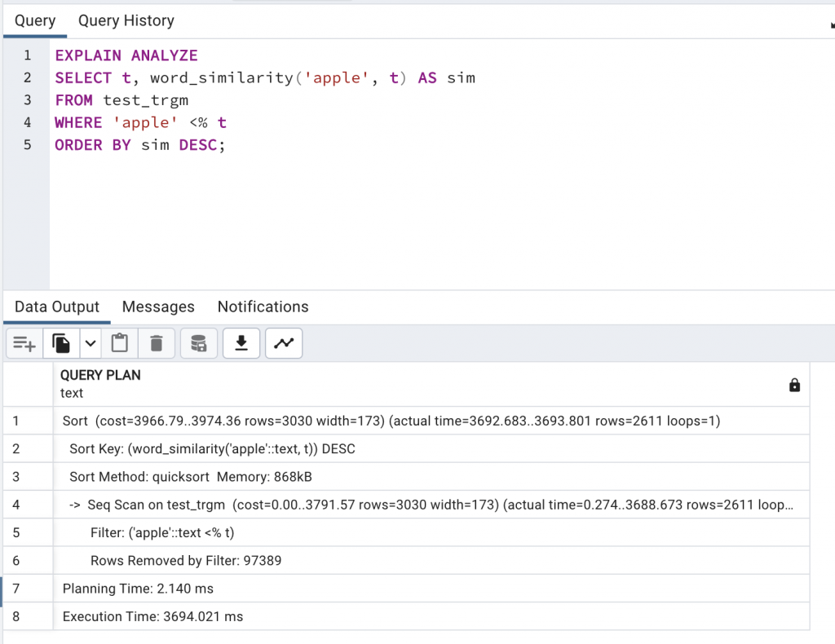Select the Filter: ('apple'::text <% t) row

[x=431, y=533]
